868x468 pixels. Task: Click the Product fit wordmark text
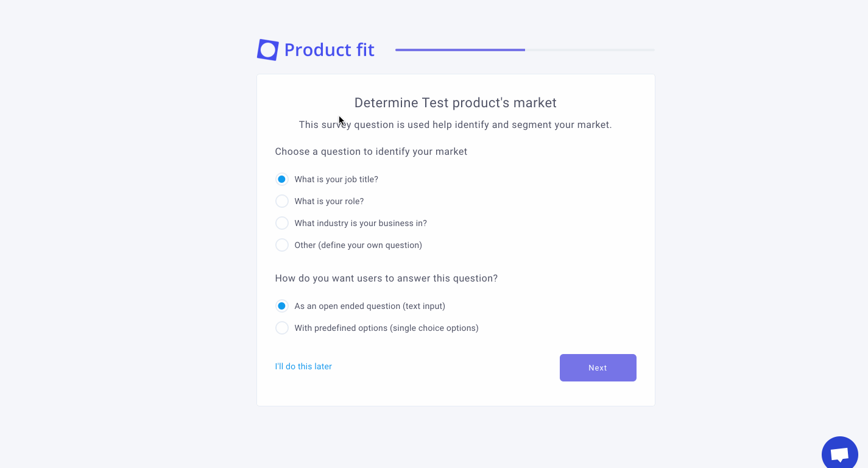[x=329, y=50]
